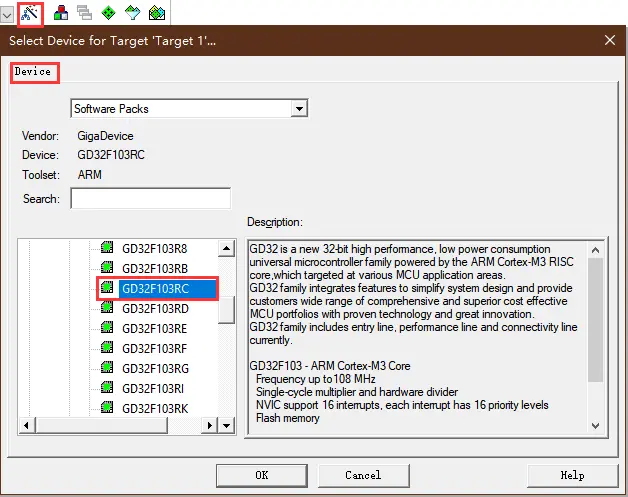Click the gray stacked windows toolbar icon

click(x=84, y=13)
